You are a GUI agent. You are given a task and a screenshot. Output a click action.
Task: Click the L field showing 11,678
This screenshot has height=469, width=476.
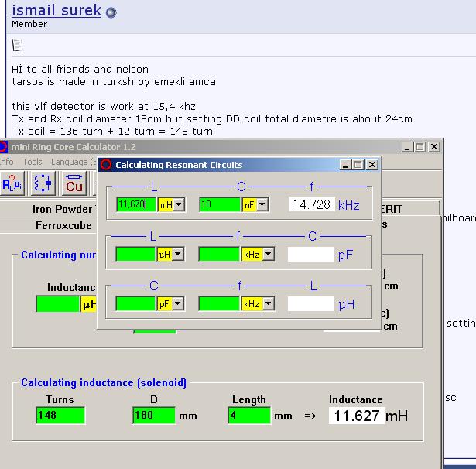click(136, 204)
